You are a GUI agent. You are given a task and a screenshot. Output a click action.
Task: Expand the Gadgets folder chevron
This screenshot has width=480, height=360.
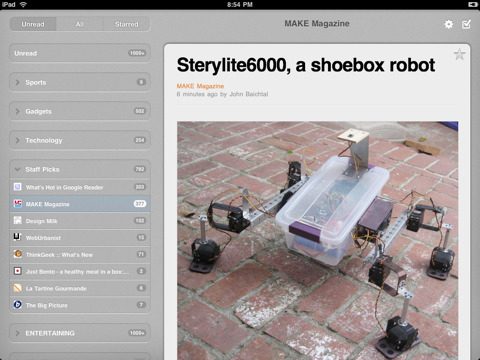click(18, 111)
